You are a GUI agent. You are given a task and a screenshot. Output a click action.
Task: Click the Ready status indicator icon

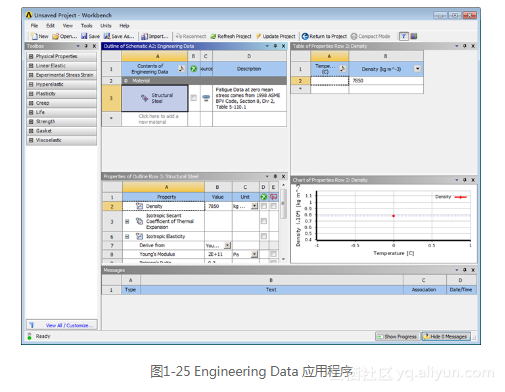[30, 336]
